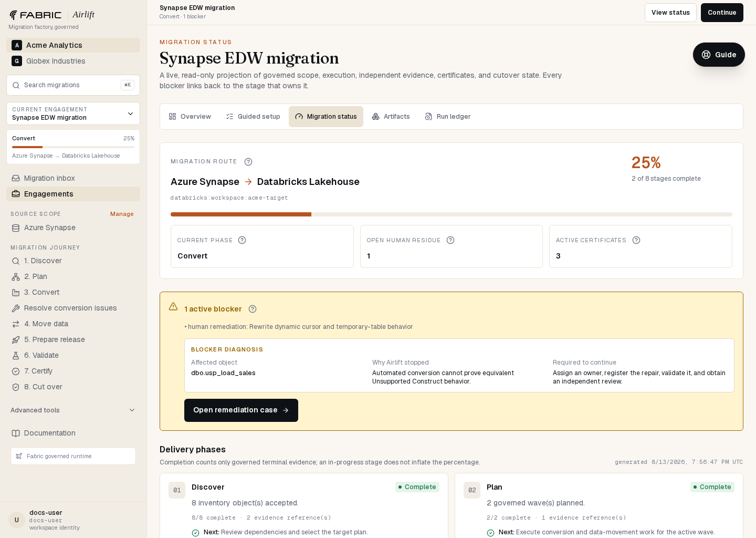Show help for Current phase
This screenshot has width=756, height=538.
242,240
